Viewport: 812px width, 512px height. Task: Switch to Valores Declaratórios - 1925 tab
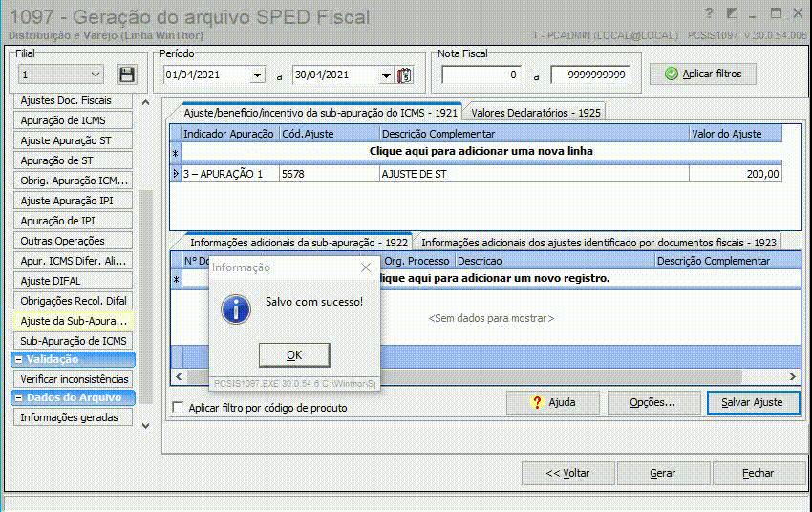coord(536,113)
